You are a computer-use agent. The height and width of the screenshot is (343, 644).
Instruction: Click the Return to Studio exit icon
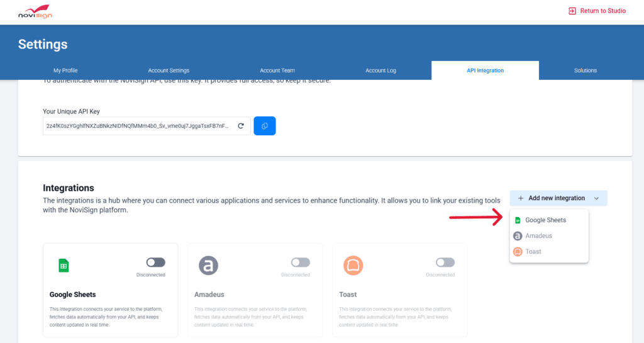[572, 11]
